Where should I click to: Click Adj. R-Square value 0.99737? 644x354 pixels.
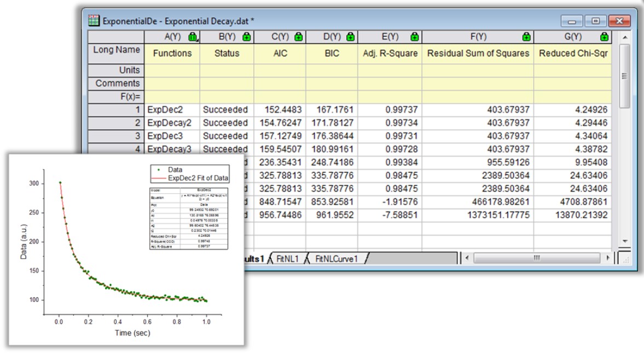tap(390, 109)
